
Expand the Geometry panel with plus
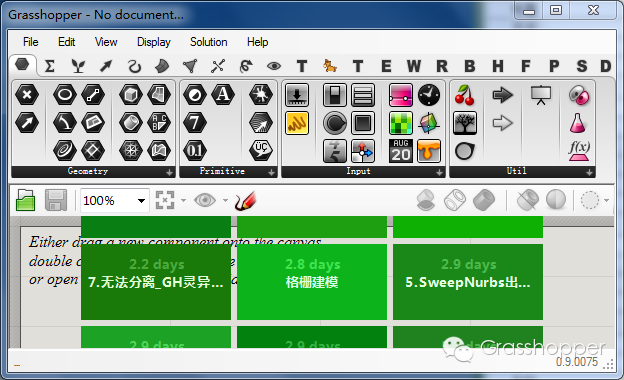pyautogui.click(x=170, y=172)
